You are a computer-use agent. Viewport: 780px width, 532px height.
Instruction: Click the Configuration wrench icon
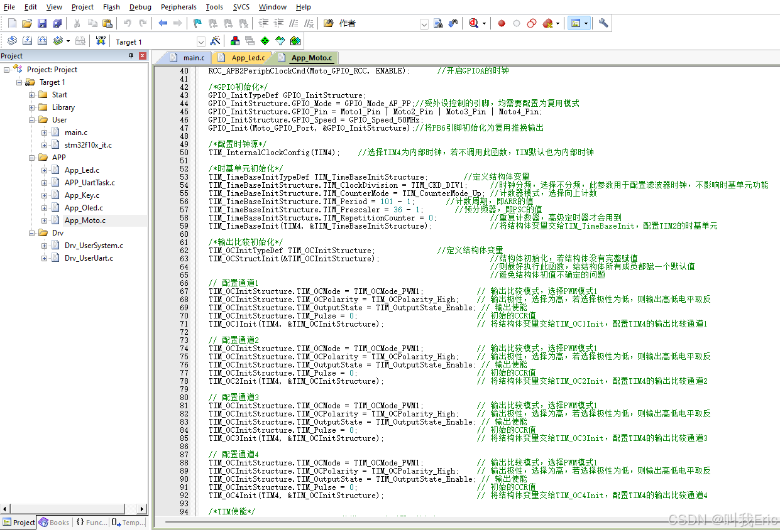click(x=603, y=23)
